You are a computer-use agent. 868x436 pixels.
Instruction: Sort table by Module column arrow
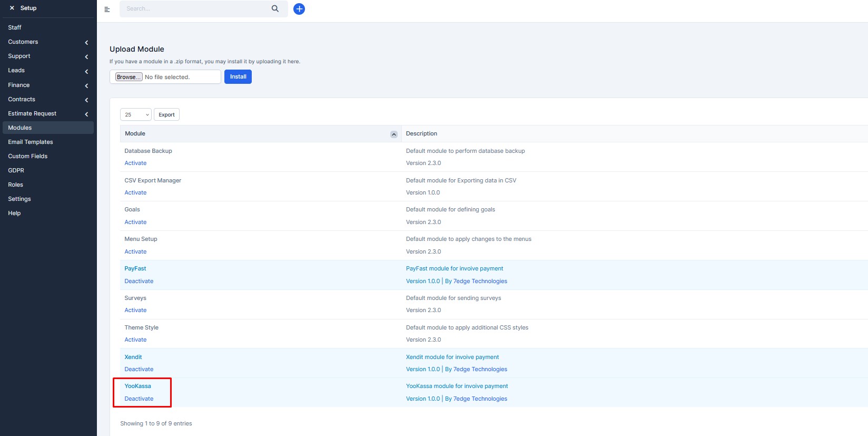394,134
